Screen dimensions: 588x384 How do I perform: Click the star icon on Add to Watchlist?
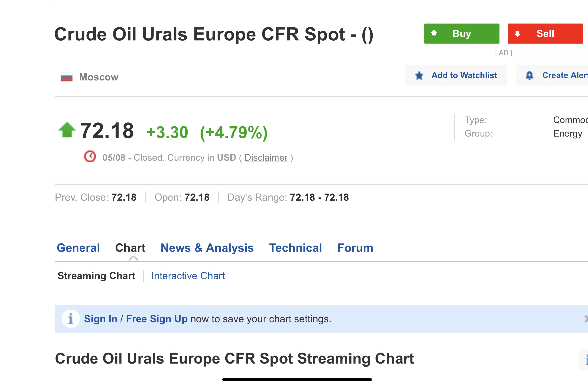pos(419,75)
